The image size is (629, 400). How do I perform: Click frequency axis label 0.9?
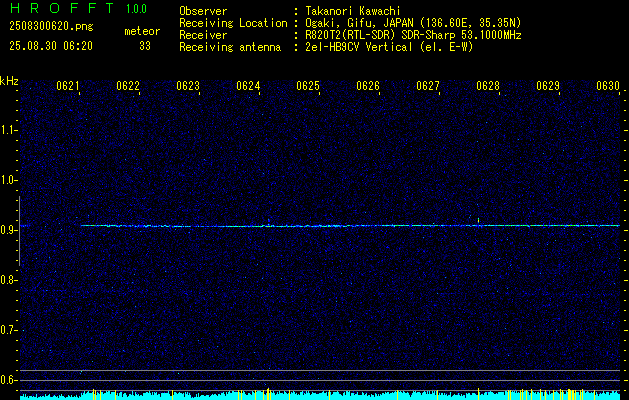[x=8, y=230]
